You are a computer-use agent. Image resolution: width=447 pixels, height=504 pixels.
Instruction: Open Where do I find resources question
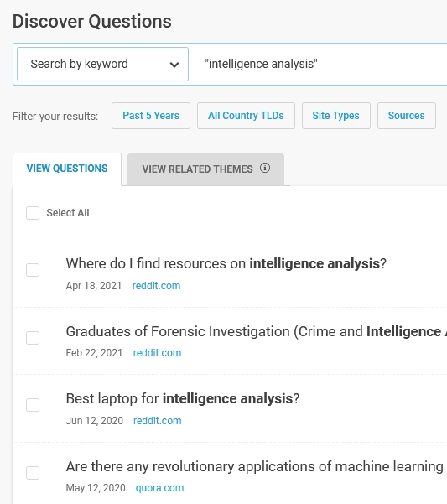pos(226,264)
